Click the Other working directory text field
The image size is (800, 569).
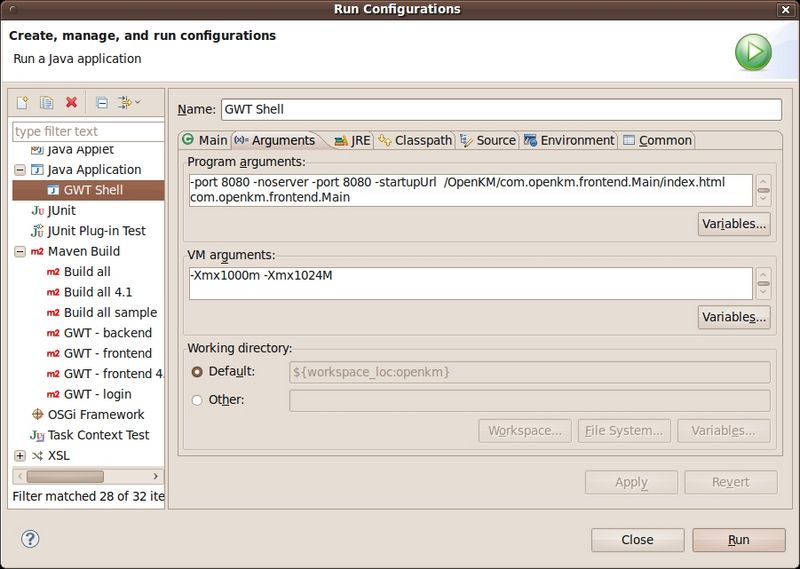tap(530, 400)
